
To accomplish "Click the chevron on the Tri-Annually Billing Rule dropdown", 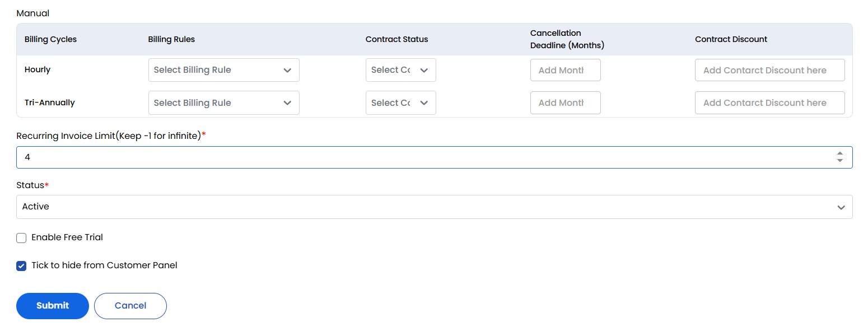I will point(287,102).
